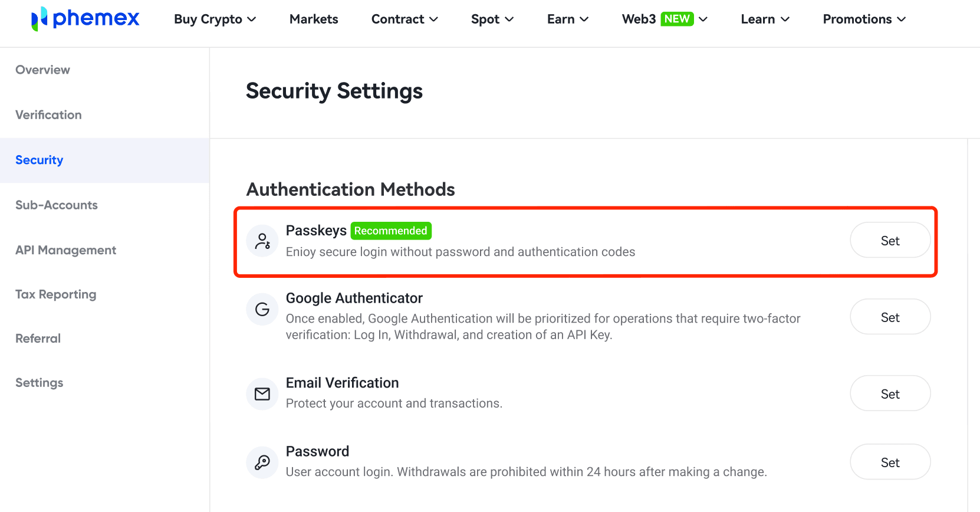Expand the Spot menu
980x512 pixels.
coord(492,19)
